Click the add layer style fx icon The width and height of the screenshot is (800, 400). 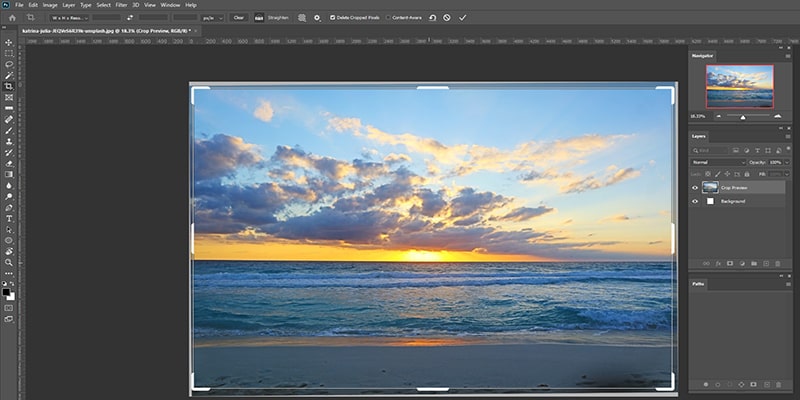click(x=718, y=263)
